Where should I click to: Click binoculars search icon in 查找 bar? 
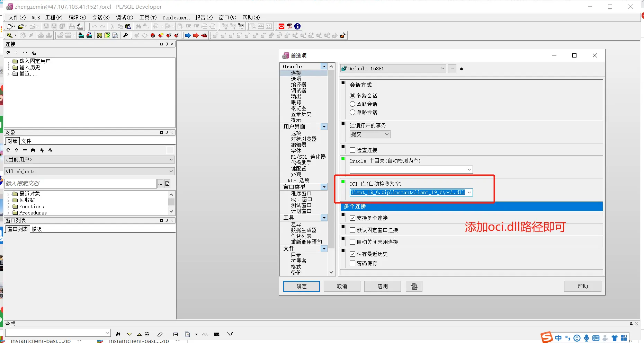coord(118,334)
